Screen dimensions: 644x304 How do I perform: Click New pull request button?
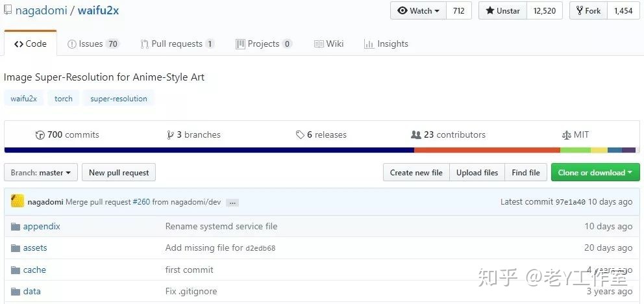[x=119, y=173]
